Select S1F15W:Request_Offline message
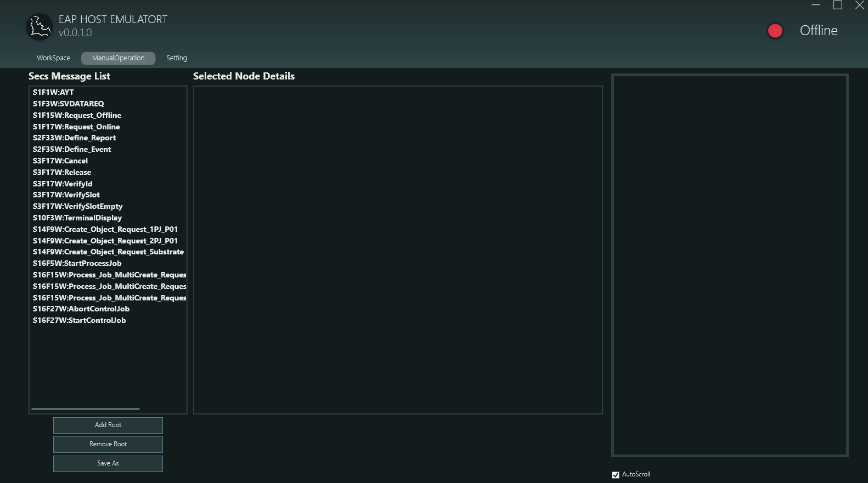This screenshot has width=868, height=483. point(77,115)
